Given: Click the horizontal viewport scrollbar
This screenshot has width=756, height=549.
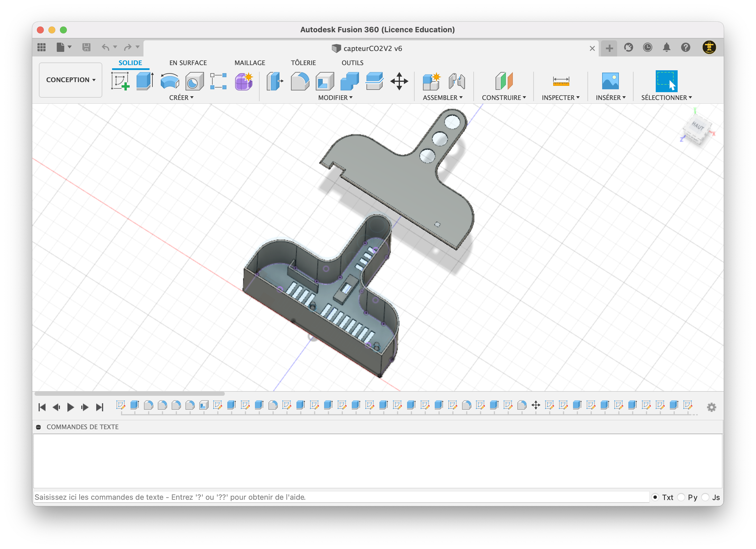Looking at the screenshot, I should (x=130, y=393).
